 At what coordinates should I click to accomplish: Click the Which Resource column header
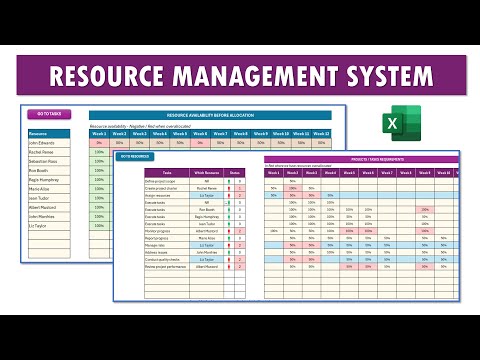[207, 173]
